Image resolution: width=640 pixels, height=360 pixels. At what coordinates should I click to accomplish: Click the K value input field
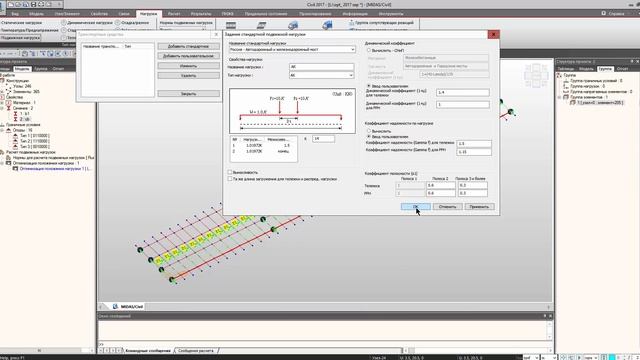pyautogui.click(x=323, y=139)
